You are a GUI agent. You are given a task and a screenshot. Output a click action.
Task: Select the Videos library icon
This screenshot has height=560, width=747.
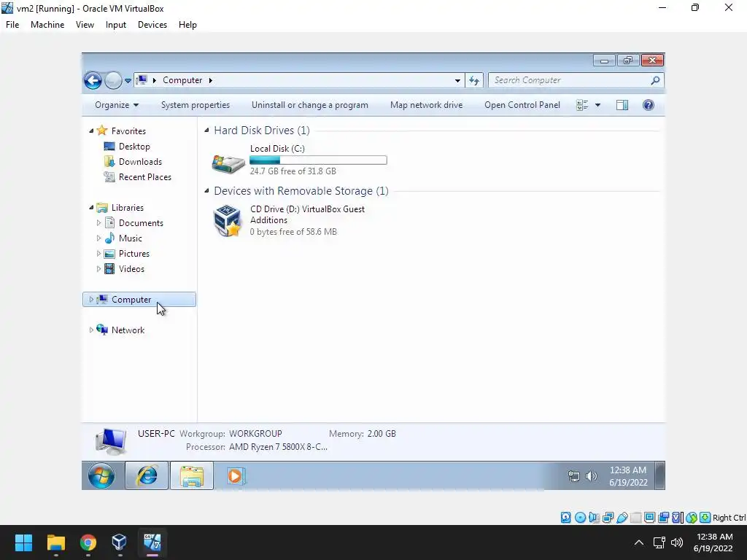(x=109, y=269)
